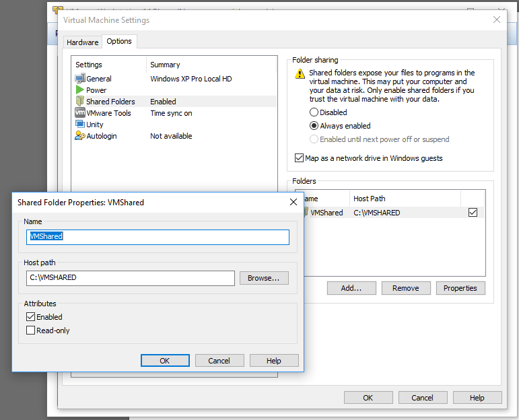Close the Shared Folder Properties dialog
The image size is (519, 420).
click(x=293, y=202)
